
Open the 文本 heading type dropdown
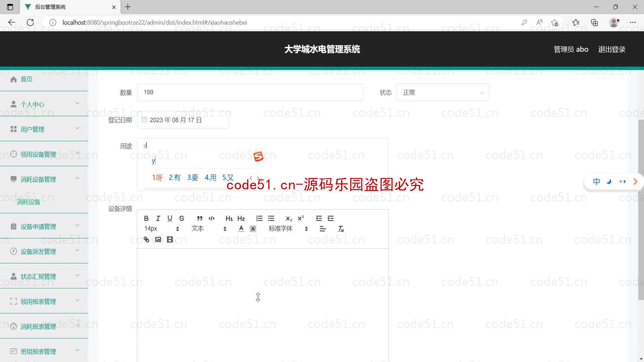pyautogui.click(x=209, y=229)
